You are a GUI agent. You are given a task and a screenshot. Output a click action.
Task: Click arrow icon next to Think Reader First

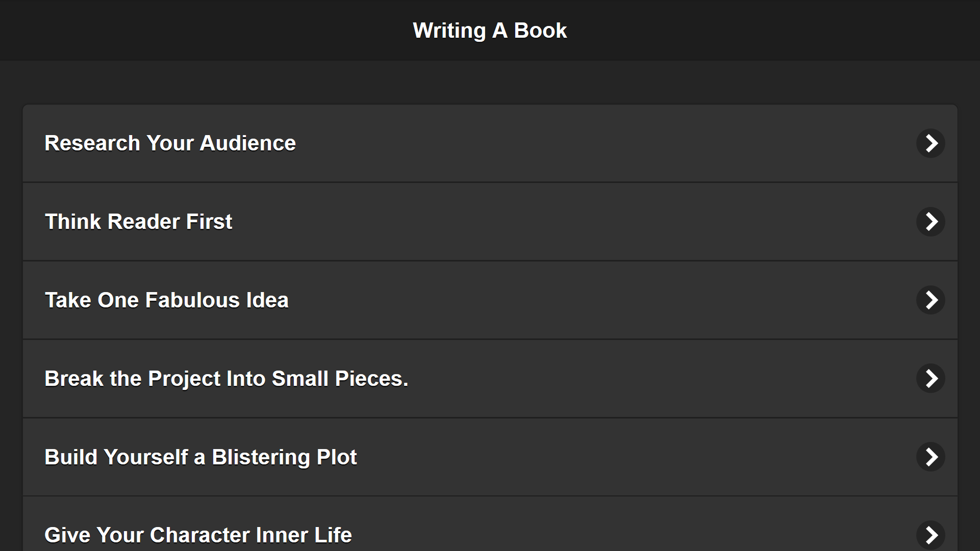pyautogui.click(x=931, y=222)
